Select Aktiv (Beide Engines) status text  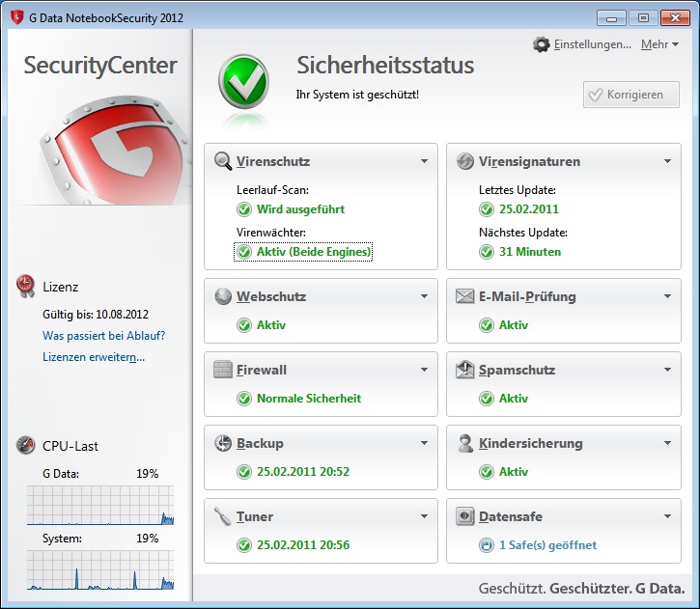(x=314, y=252)
